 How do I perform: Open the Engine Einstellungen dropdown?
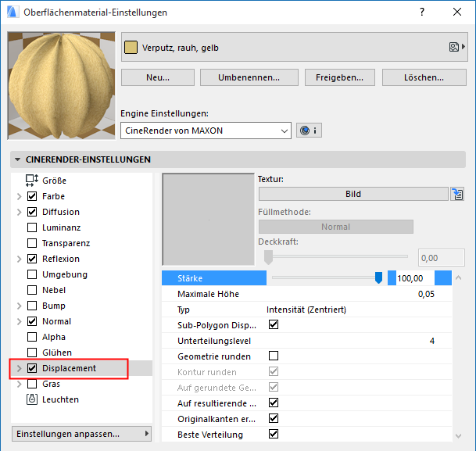click(x=206, y=131)
